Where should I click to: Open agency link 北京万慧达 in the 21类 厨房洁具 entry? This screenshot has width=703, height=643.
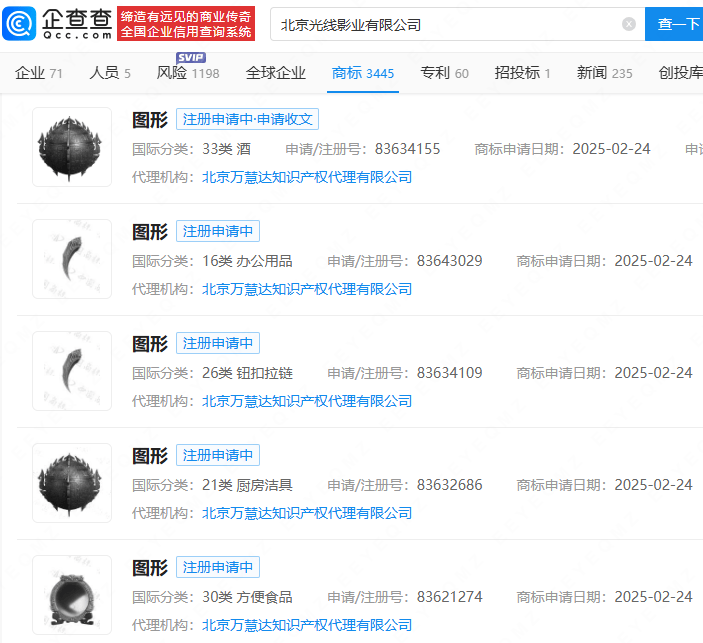pos(307,513)
